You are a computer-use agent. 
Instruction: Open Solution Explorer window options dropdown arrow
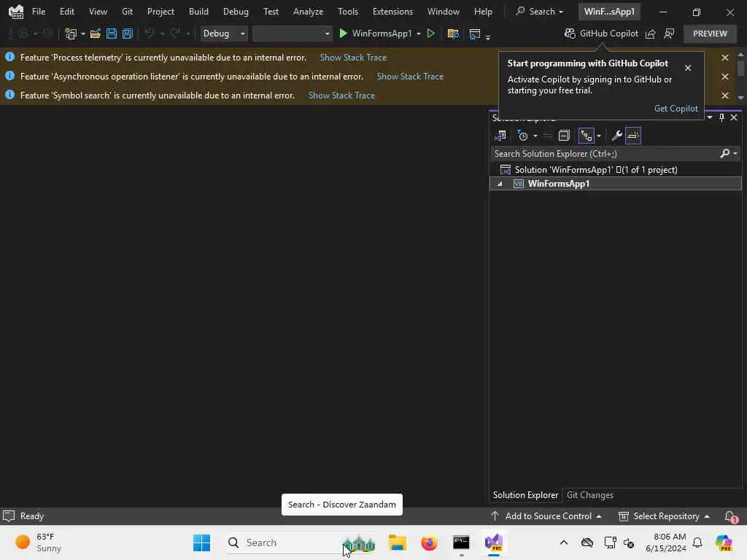(710, 117)
